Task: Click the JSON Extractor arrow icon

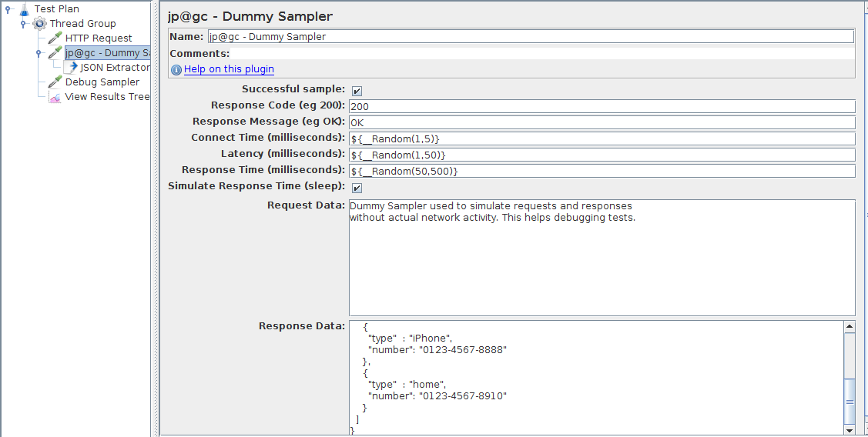Action: 72,68
